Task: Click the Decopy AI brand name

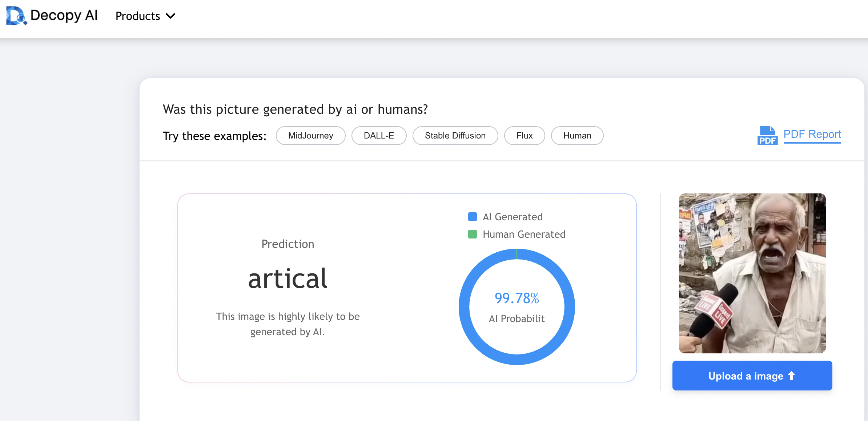Action: (64, 15)
